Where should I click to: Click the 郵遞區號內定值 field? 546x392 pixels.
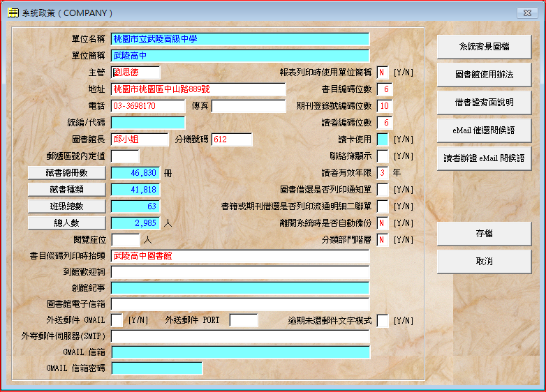tap(125, 156)
